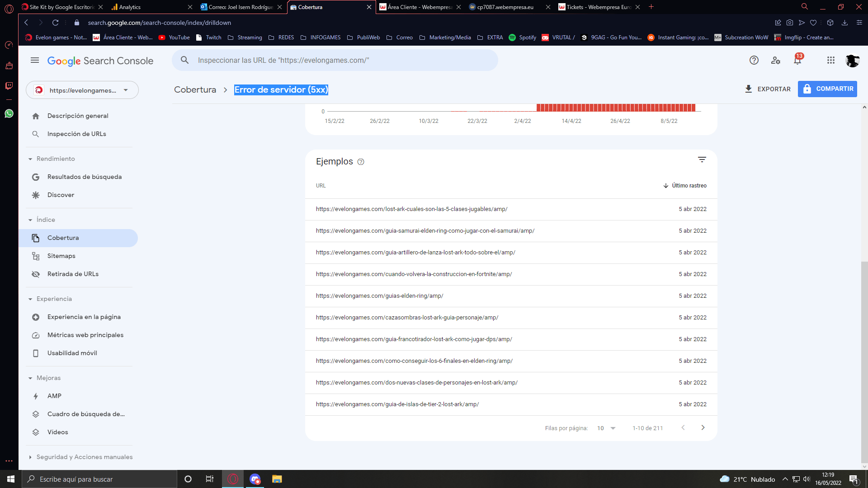Switch to the Analytics browser tab
Image resolution: width=868 pixels, height=488 pixels.
click(x=151, y=7)
